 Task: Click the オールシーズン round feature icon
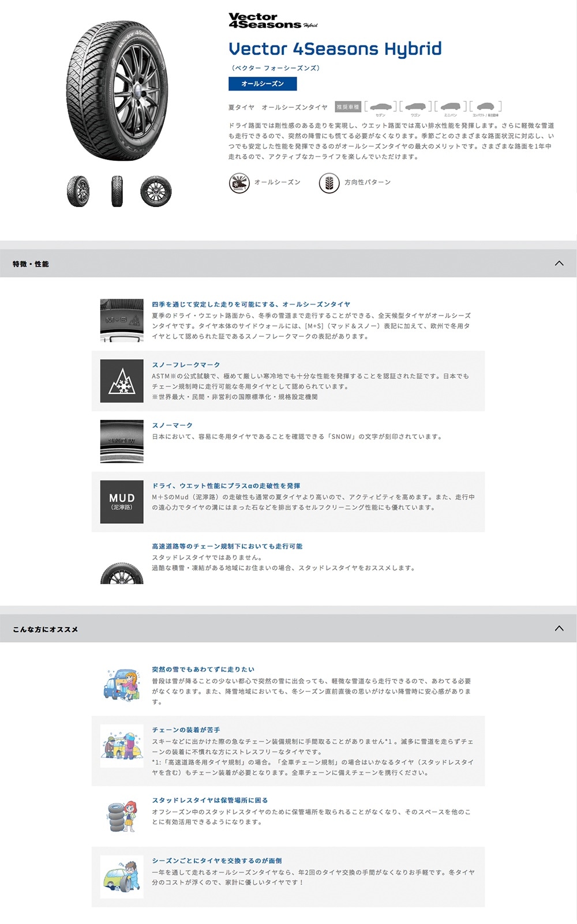click(x=239, y=183)
